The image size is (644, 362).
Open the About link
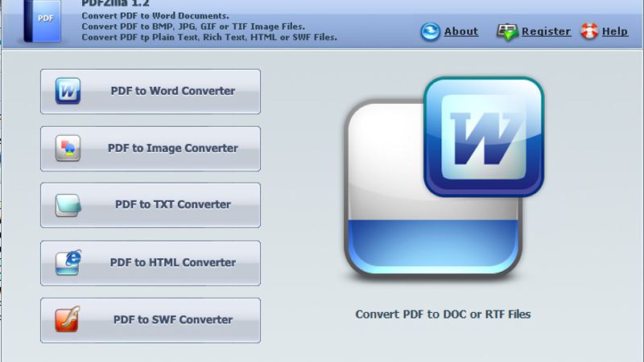[x=460, y=31]
